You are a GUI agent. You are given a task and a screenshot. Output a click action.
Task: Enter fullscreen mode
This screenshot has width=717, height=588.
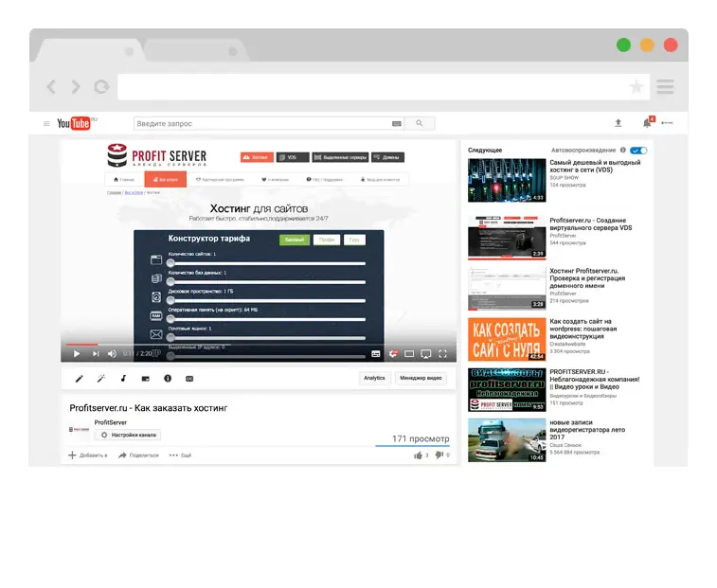442,353
